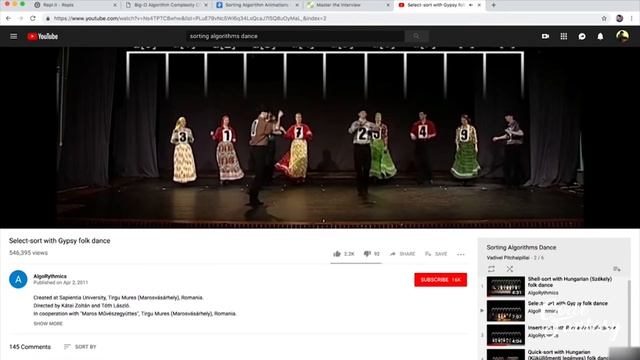Screen dimensions: 640x360
Task: Open the messages chat bubble icon
Action: [582, 36]
